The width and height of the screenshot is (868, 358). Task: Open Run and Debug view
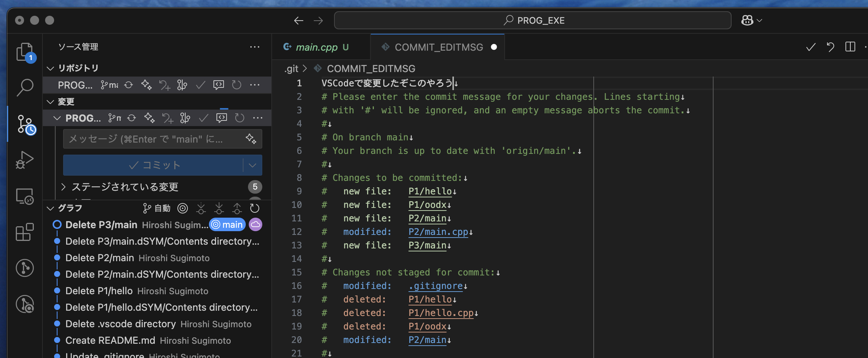tap(25, 160)
